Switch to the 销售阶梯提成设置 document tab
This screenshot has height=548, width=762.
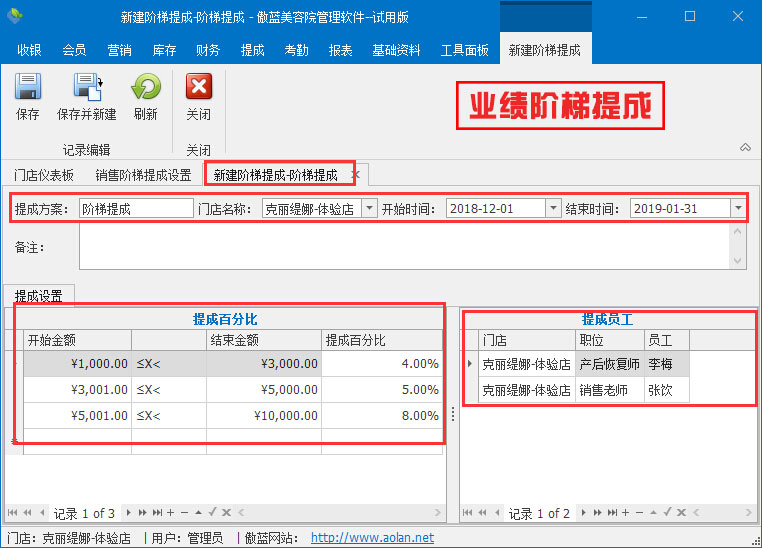[x=143, y=175]
